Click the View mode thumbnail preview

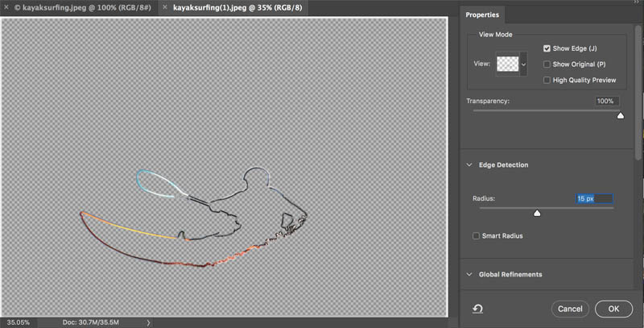pos(508,64)
